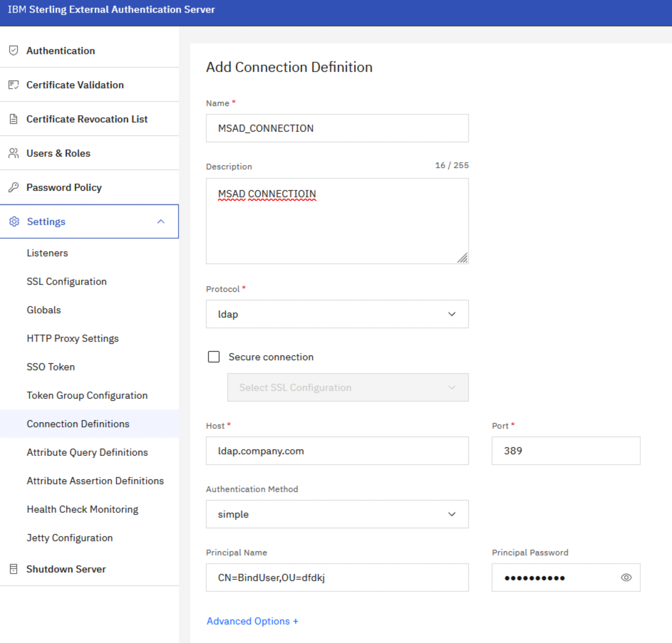Go to Globals settings
The width and height of the screenshot is (672, 643).
tap(89, 310)
